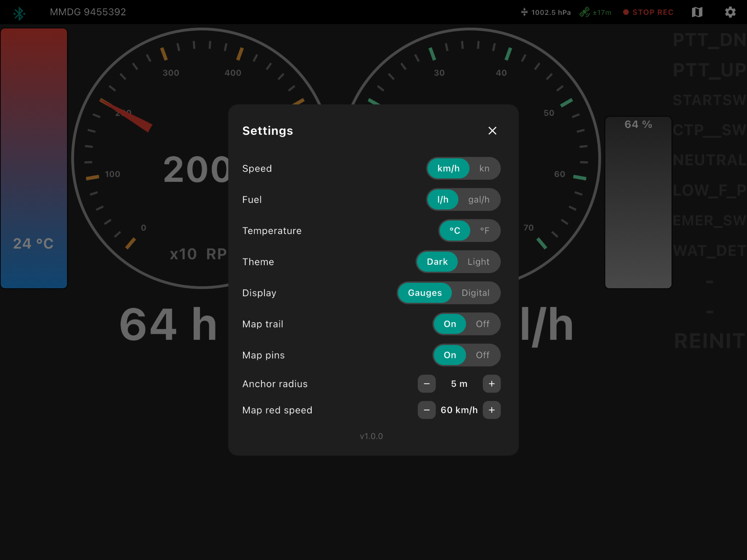Decrease Anchor radius with minus button
The height and width of the screenshot is (560, 747).
point(427,384)
